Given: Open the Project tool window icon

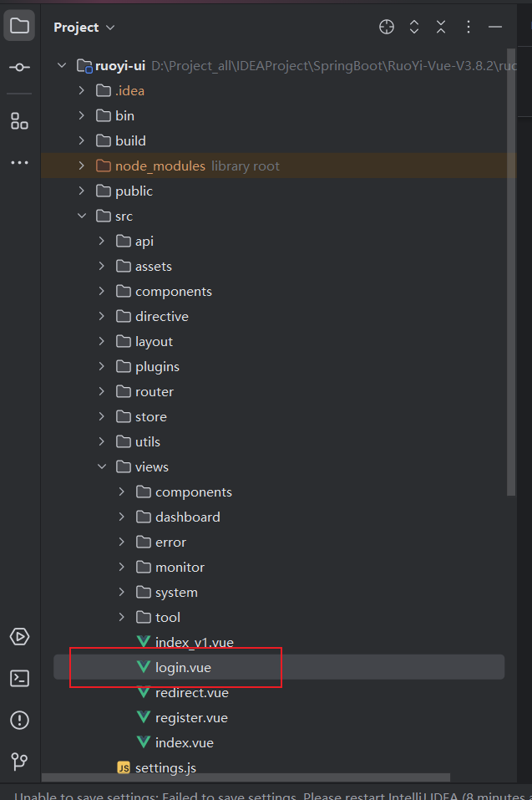Looking at the screenshot, I should click(19, 26).
